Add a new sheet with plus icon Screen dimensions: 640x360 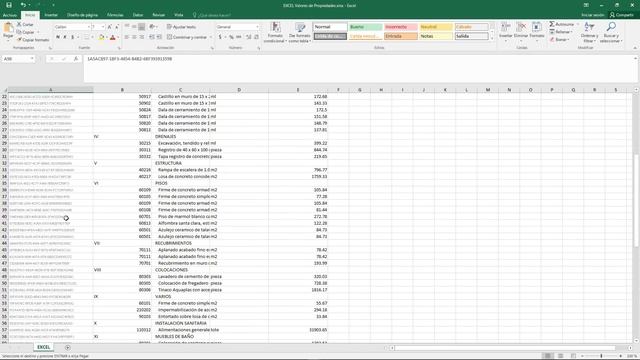(68, 347)
